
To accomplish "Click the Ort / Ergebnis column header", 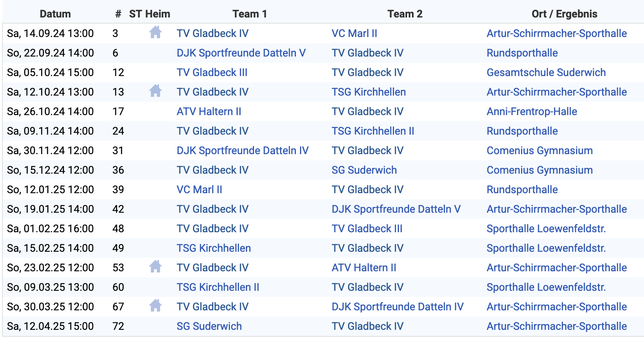I will coord(564,14).
